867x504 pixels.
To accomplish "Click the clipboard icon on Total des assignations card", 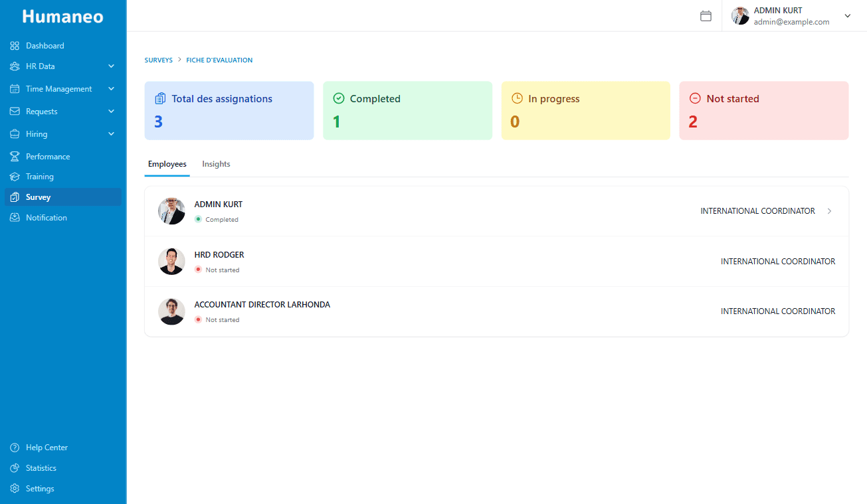I will 160,98.
